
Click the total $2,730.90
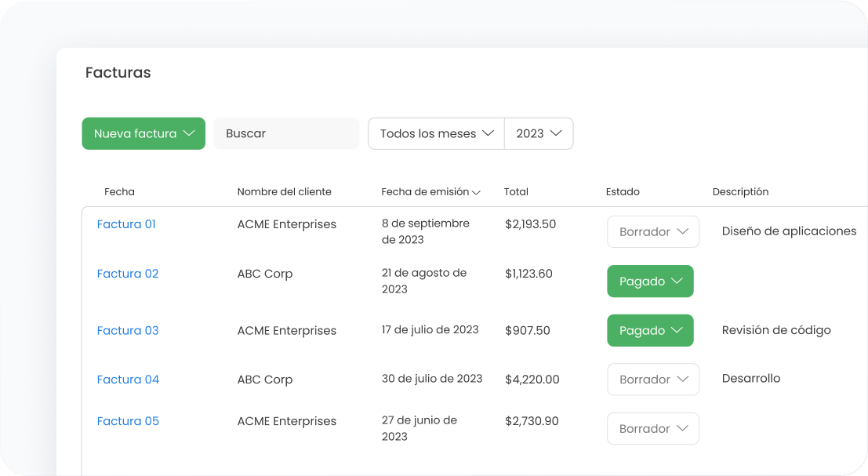pos(532,421)
